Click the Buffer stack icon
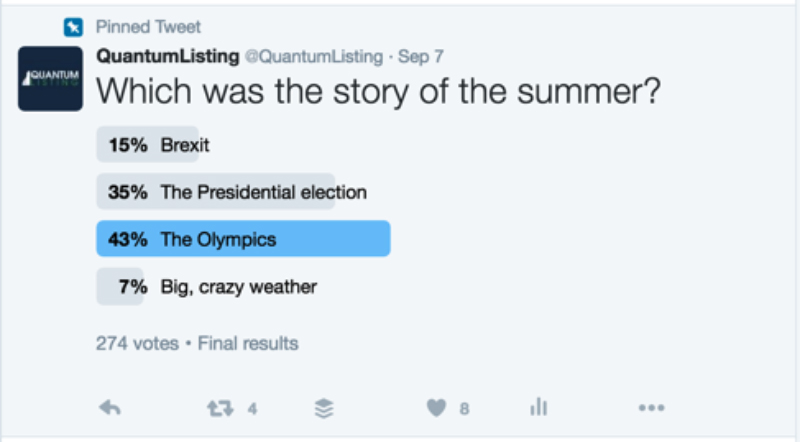The image size is (800, 442). [x=324, y=408]
